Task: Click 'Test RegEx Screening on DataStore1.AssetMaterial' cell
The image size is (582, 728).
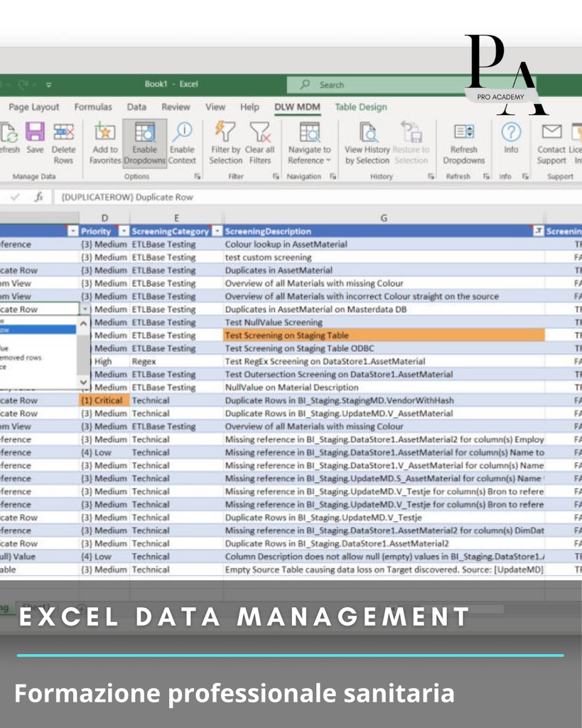Action: tap(384, 361)
